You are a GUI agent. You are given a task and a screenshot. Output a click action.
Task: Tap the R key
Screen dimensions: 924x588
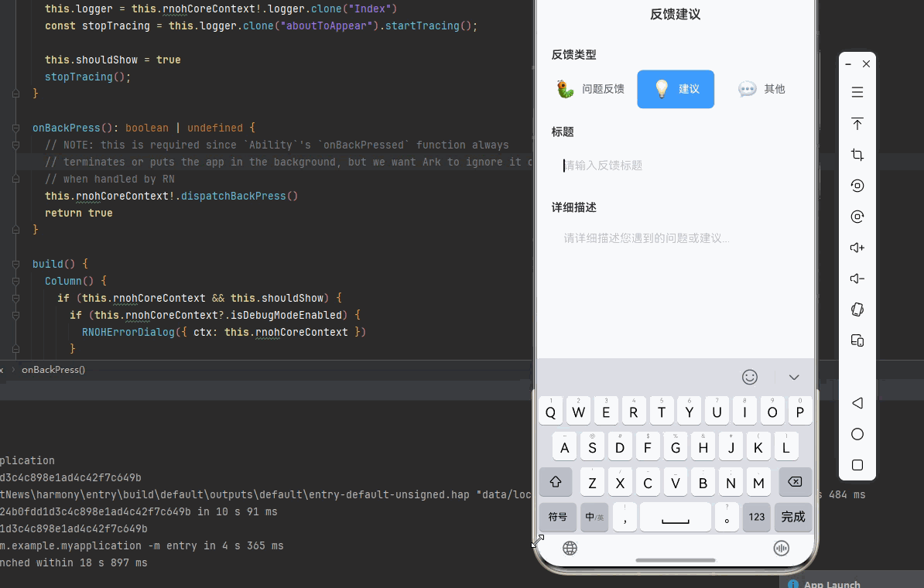tap(634, 412)
